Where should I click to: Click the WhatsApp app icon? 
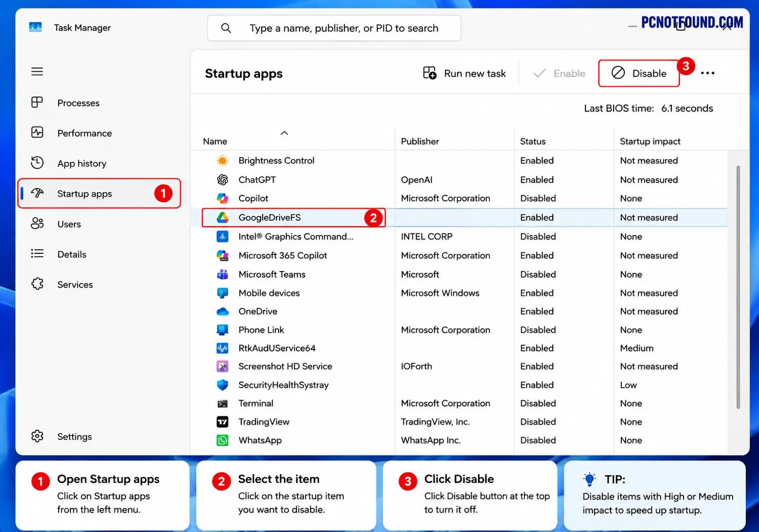(x=222, y=440)
